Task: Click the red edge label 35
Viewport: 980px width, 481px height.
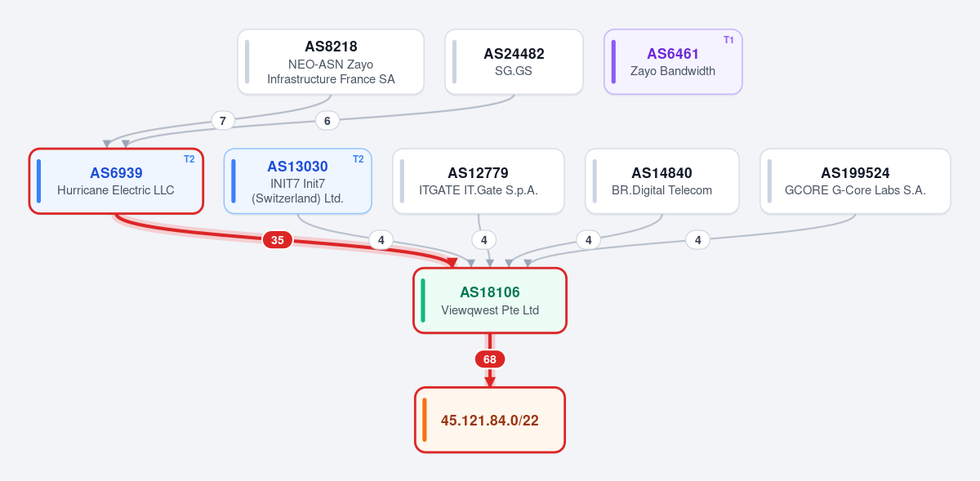Action: click(x=278, y=240)
